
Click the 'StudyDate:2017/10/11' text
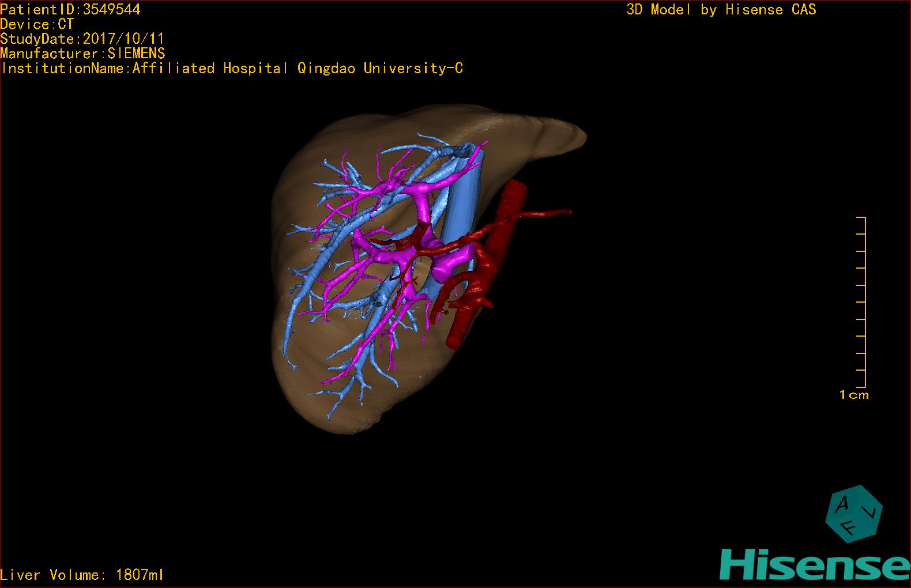click(x=82, y=39)
